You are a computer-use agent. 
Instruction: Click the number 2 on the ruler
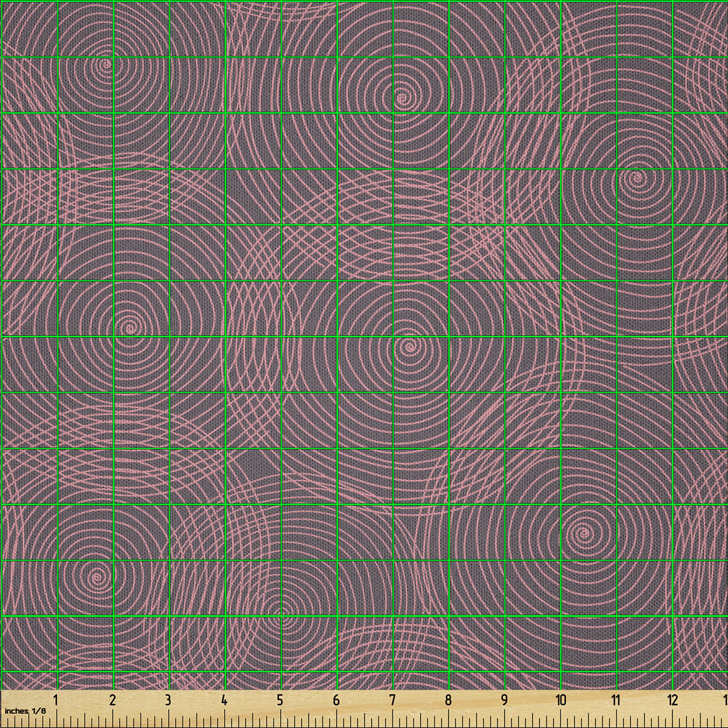pos(113,700)
